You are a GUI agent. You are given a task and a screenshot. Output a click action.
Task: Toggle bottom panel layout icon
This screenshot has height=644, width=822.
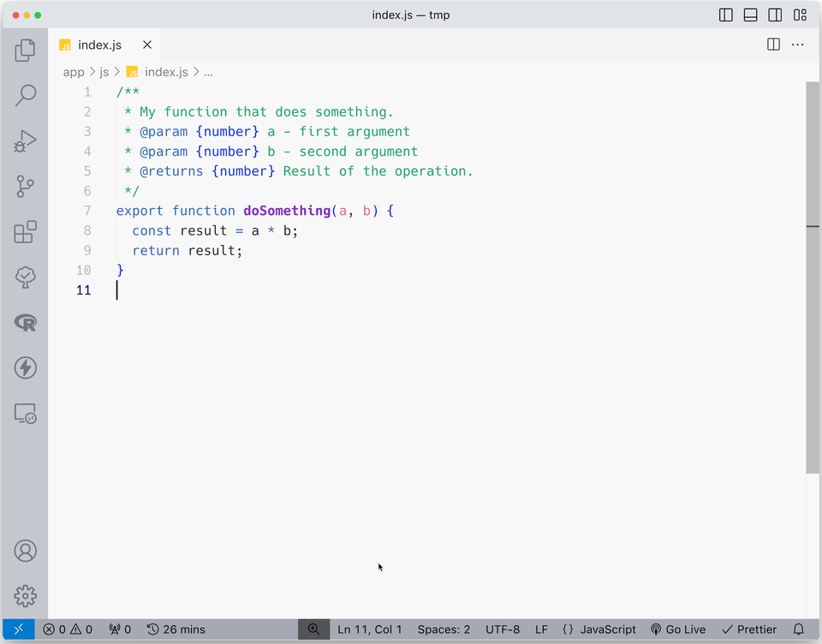[x=750, y=15]
